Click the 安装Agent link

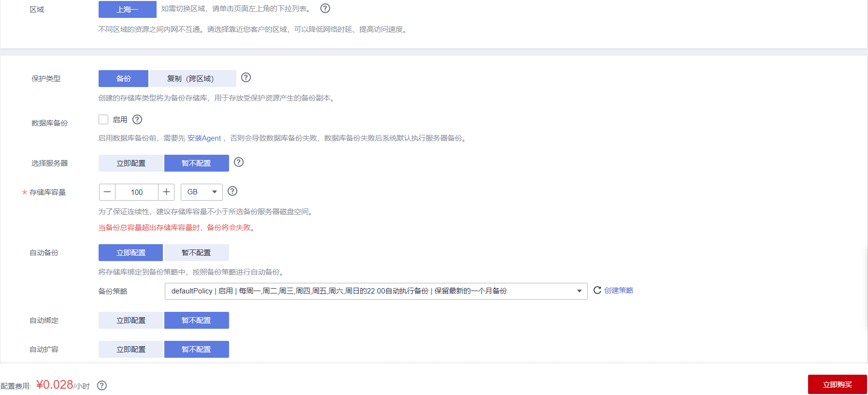coord(204,138)
